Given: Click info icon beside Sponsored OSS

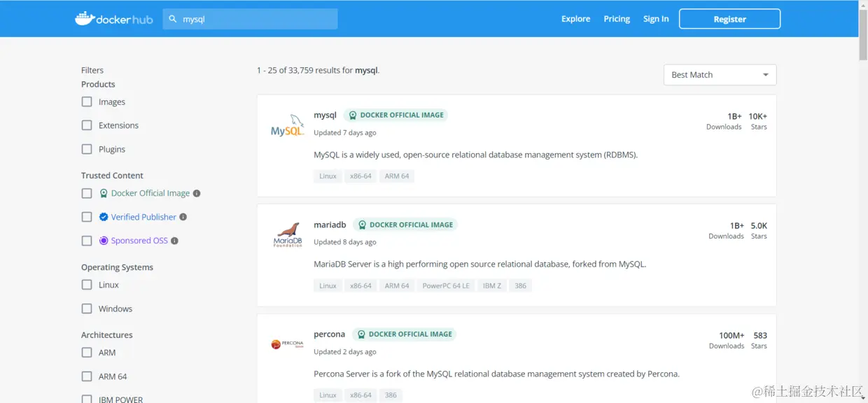Looking at the screenshot, I should 174,241.
